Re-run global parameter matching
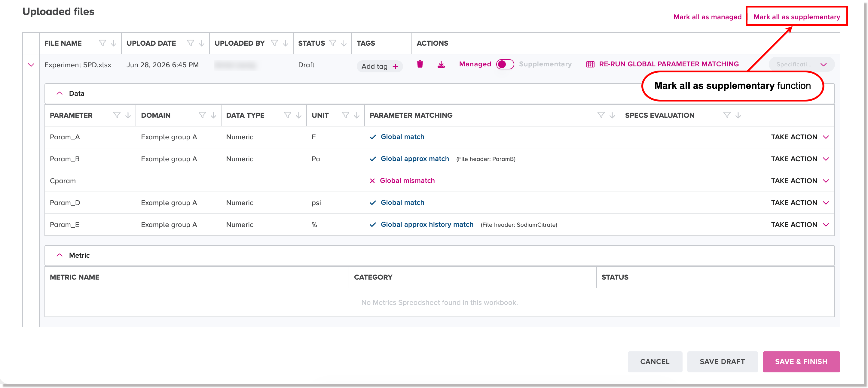The image size is (868, 388). (x=668, y=64)
